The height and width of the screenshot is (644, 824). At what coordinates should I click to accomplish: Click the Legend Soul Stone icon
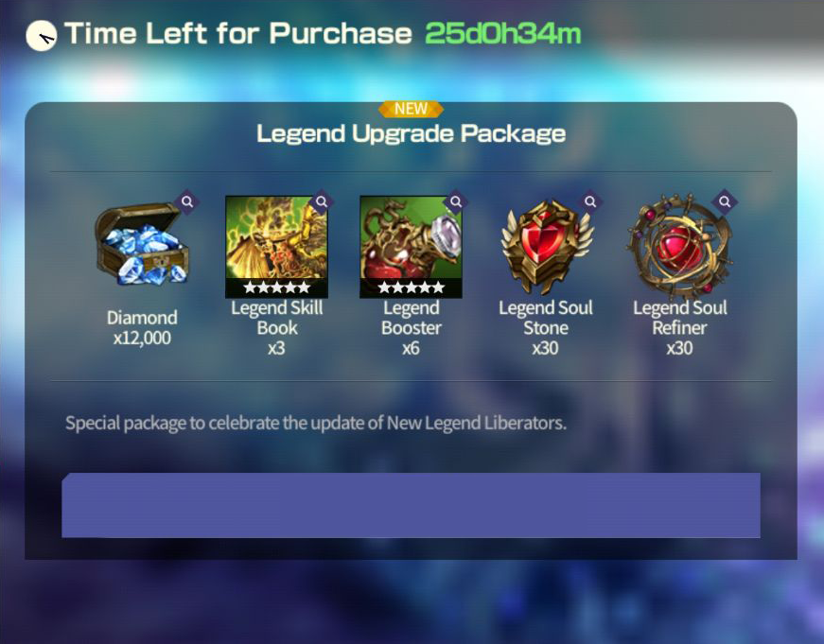coord(546,246)
